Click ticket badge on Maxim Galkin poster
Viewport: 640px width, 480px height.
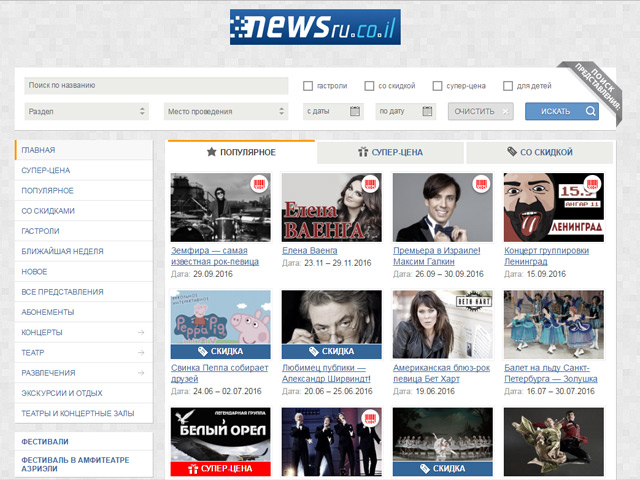click(481, 185)
